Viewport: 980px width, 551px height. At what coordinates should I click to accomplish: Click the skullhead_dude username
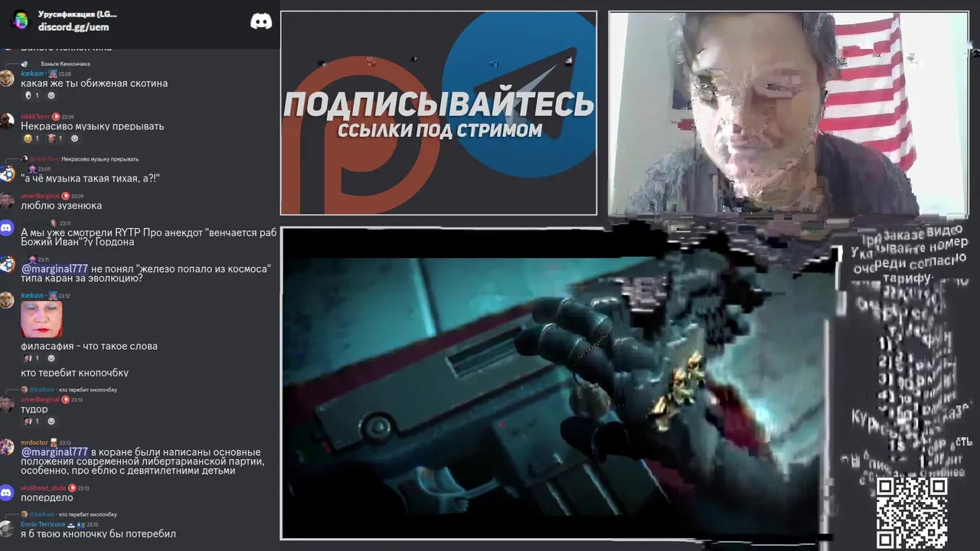[44, 488]
